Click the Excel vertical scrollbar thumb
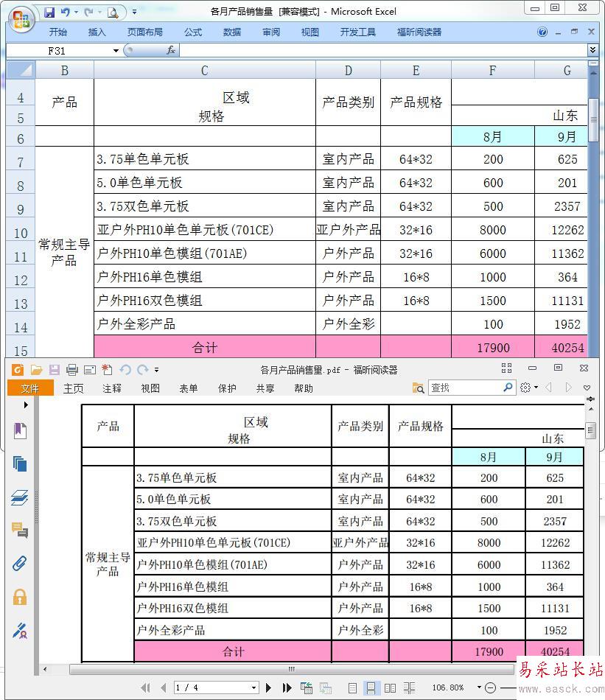Image resolution: width=605 pixels, height=700 pixels. (593, 119)
